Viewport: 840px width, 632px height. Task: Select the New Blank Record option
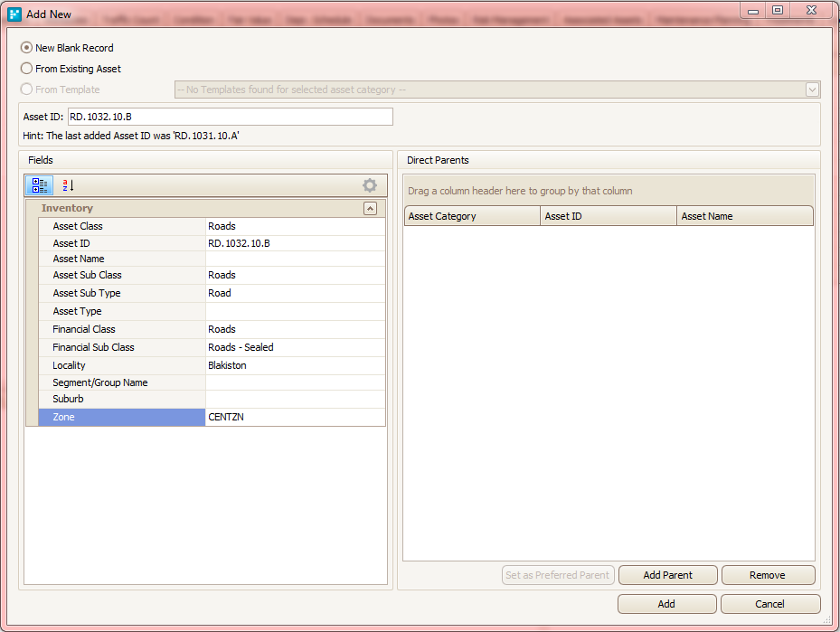coord(27,48)
